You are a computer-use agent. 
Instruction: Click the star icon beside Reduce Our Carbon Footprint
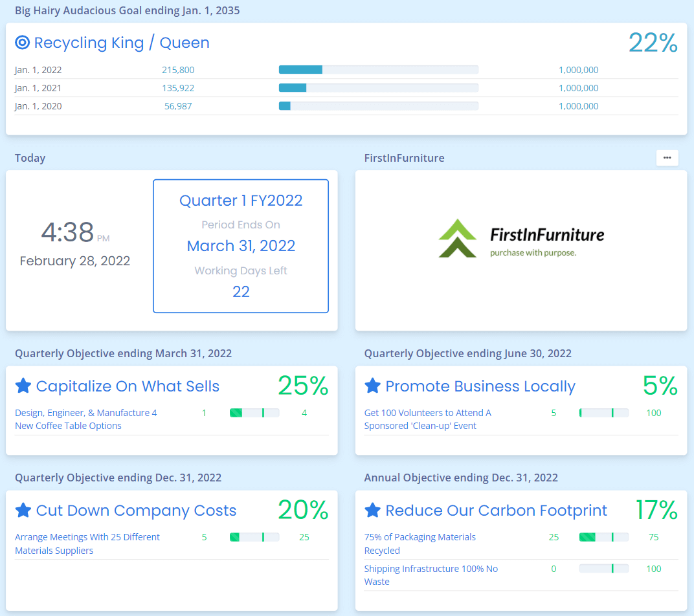[372, 511]
